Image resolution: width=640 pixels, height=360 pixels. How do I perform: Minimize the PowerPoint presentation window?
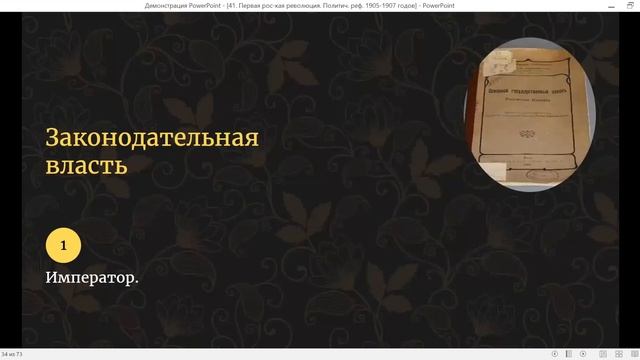click(x=611, y=6)
